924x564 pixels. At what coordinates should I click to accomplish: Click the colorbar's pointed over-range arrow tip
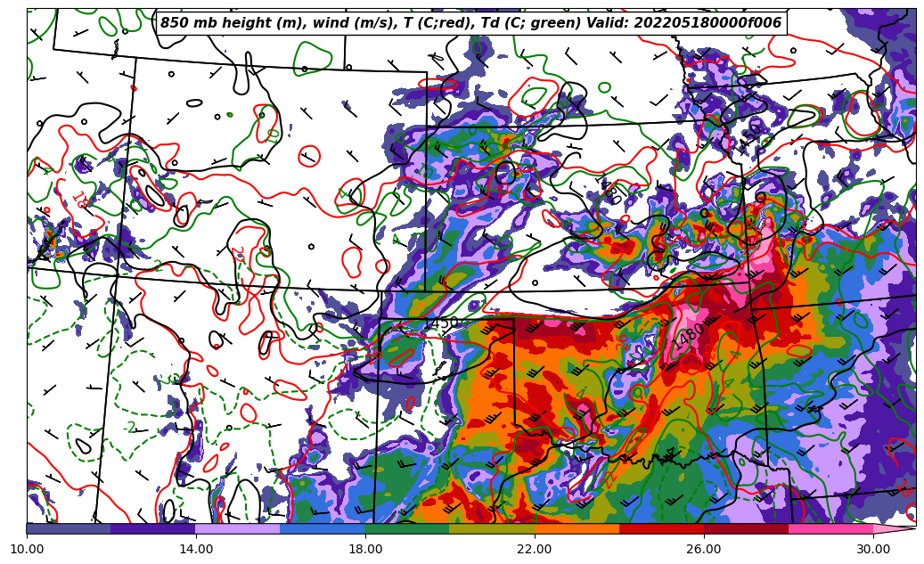[x=895, y=528]
